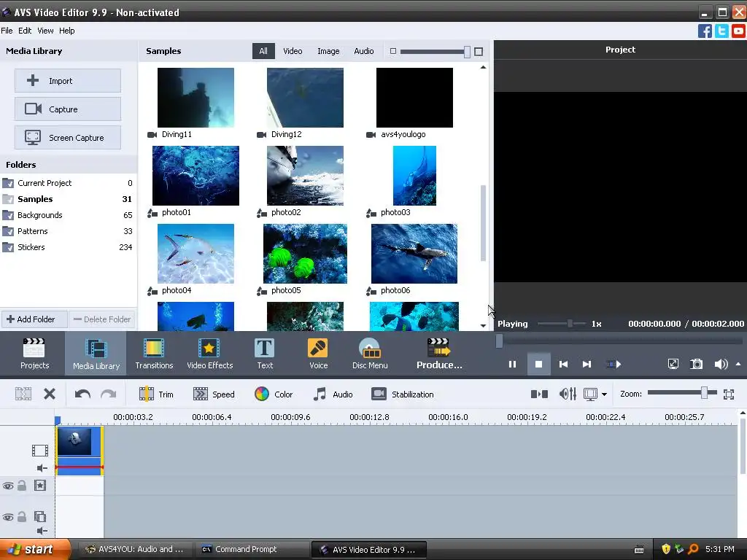
Task: Open the Disc Menu section
Action: tap(370, 354)
